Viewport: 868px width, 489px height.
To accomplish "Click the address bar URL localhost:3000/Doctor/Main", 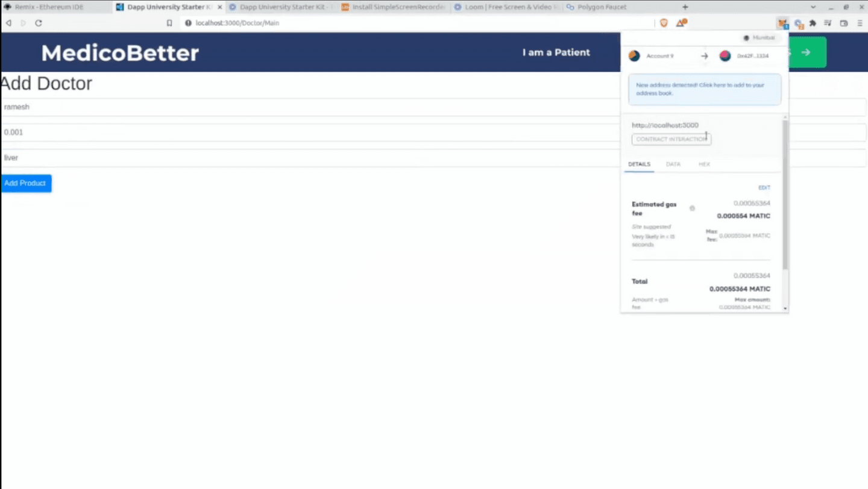I will coord(237,23).
